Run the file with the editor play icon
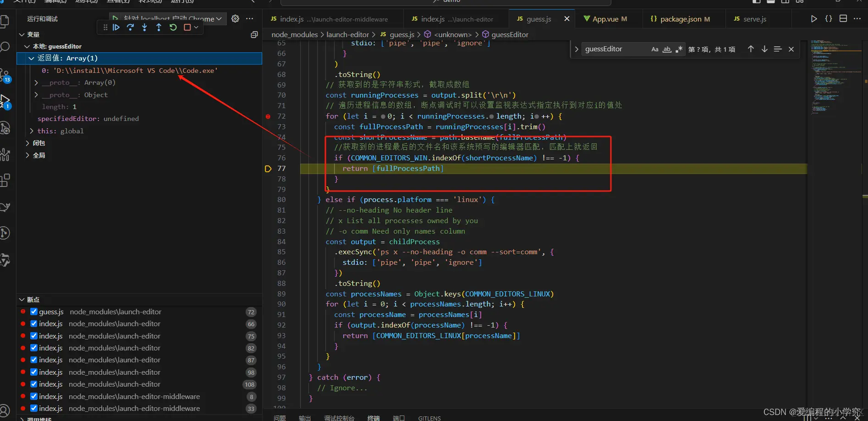 (814, 19)
